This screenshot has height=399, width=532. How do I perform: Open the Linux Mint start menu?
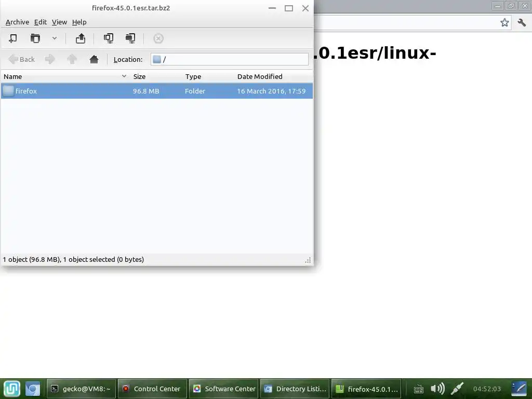pos(12,389)
